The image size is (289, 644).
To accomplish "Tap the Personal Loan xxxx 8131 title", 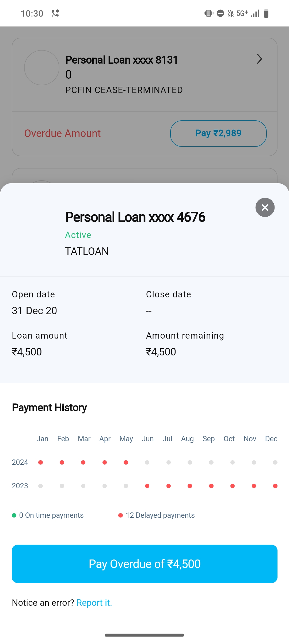I will [x=122, y=60].
